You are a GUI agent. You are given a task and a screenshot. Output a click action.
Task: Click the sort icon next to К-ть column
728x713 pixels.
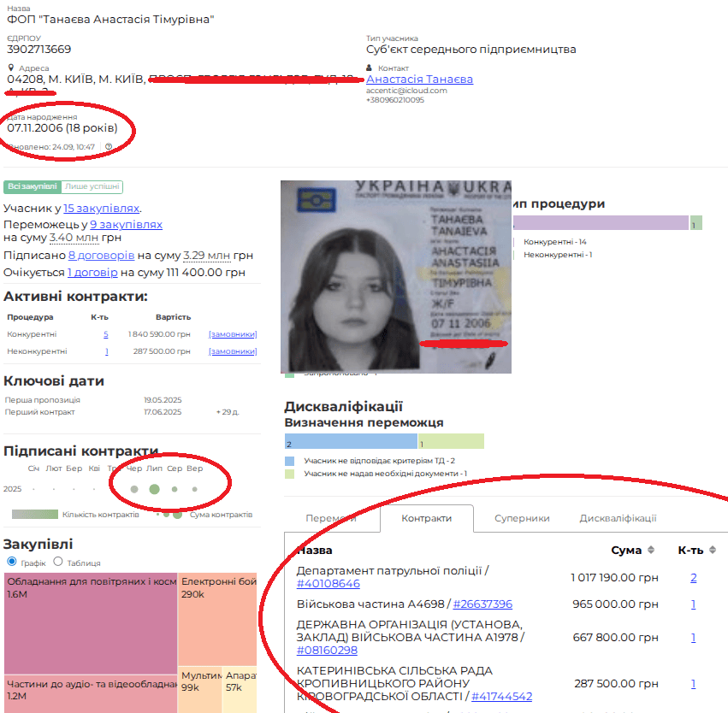tap(712, 550)
